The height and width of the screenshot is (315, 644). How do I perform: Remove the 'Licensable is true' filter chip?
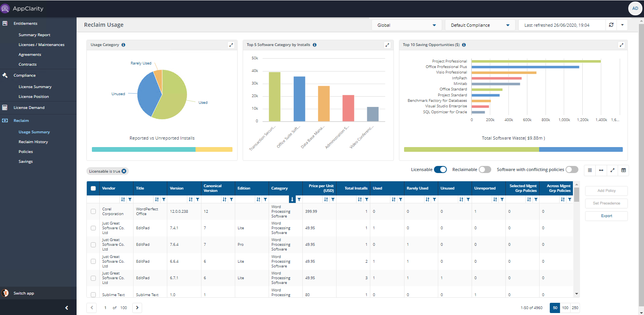[x=124, y=171]
